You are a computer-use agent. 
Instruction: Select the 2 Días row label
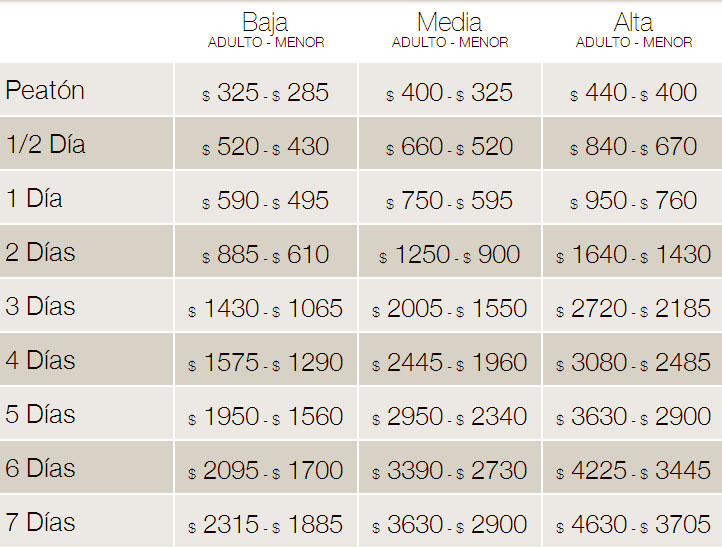(x=40, y=253)
